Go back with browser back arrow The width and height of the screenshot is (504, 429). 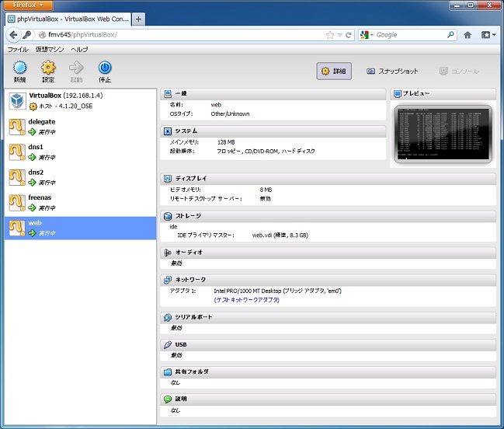pos(13,35)
